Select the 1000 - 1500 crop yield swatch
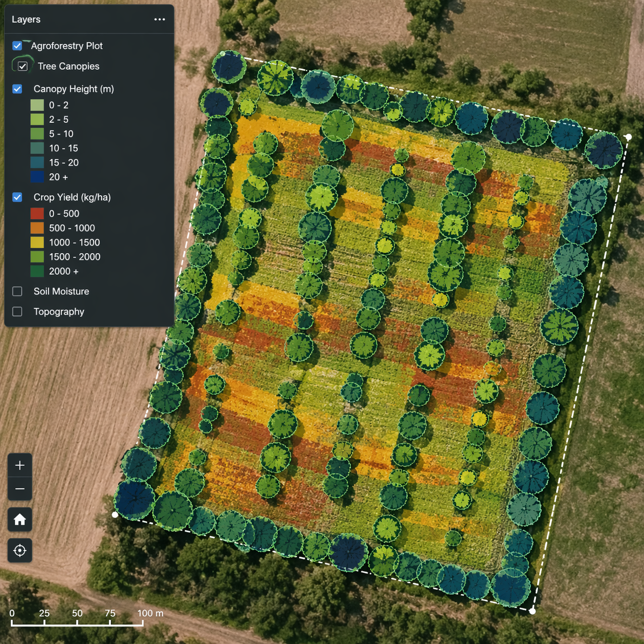The image size is (644, 644). tap(37, 242)
